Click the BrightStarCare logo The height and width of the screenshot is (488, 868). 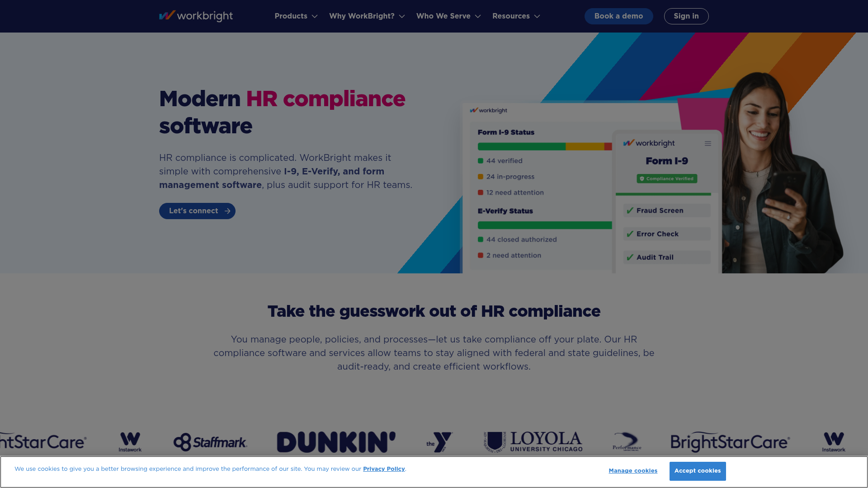(730, 441)
